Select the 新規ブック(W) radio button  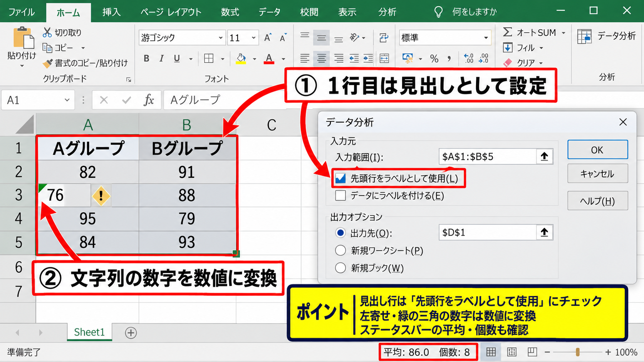(340, 268)
